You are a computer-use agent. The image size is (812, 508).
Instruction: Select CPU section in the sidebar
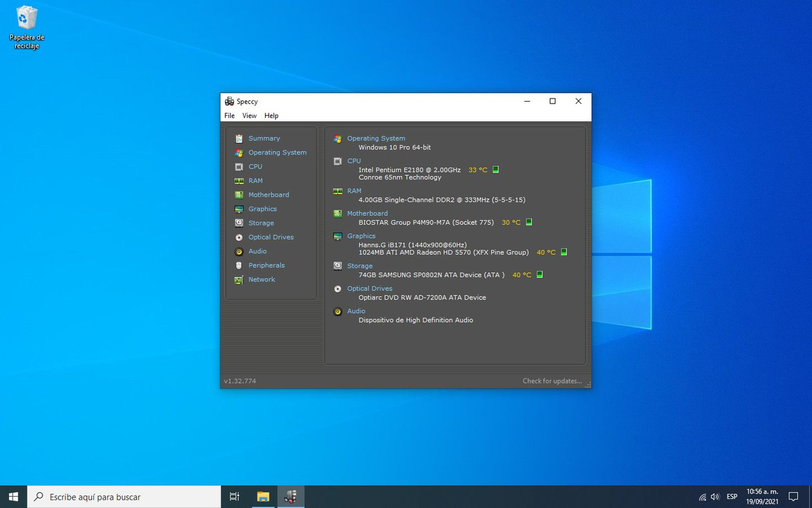pyautogui.click(x=255, y=166)
